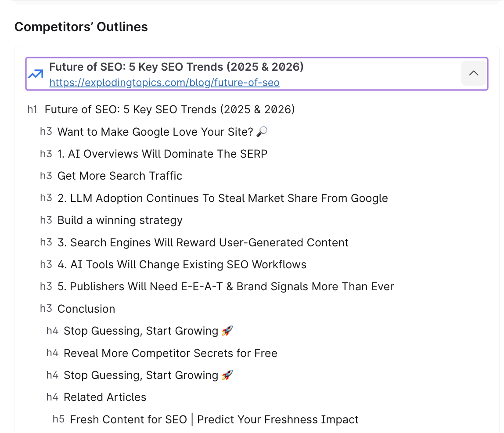Screen dimensions: 504x433
Task: Click the magnifying glass emoji icon
Action: pos(262,132)
